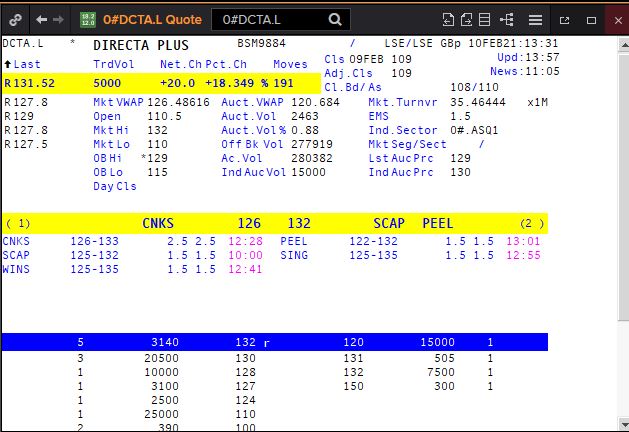The height and width of the screenshot is (432, 629).
Task: Click the 0#DCTA.L search input field
Action: (281, 19)
